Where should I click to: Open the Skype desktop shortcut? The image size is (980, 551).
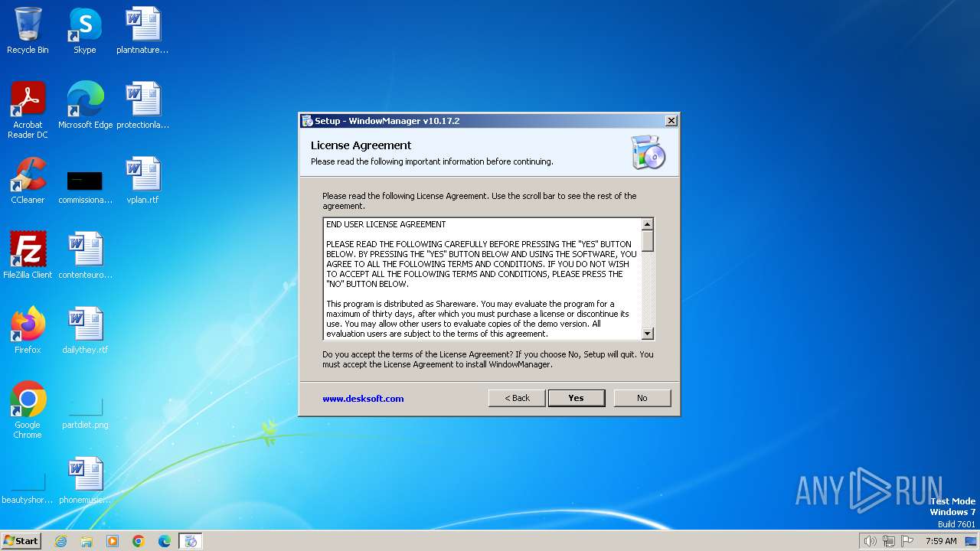(x=84, y=31)
